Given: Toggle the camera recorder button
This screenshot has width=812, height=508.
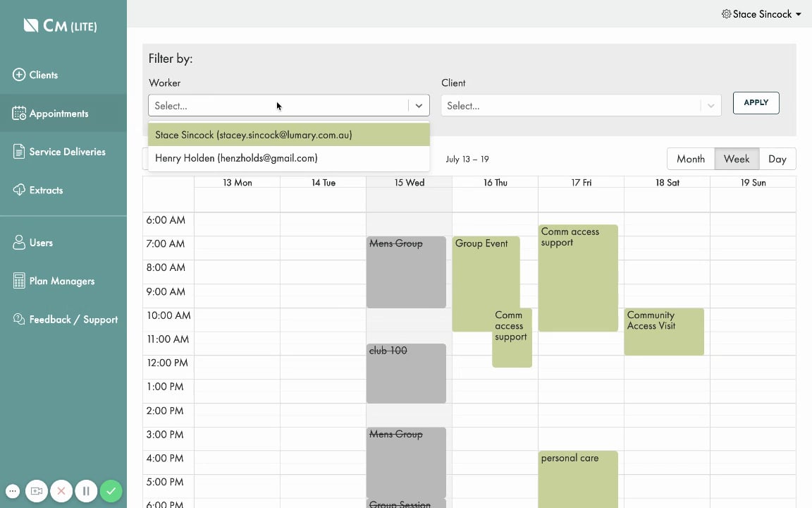Looking at the screenshot, I should [x=36, y=491].
